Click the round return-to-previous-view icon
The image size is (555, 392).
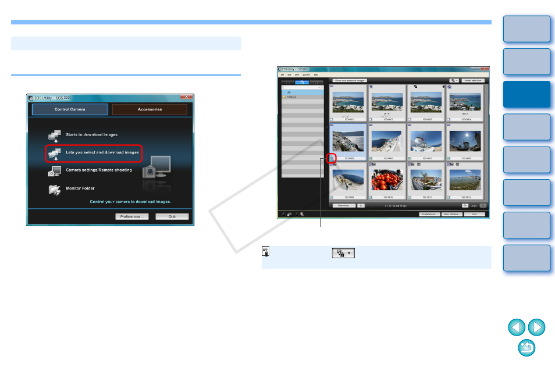tap(526, 347)
